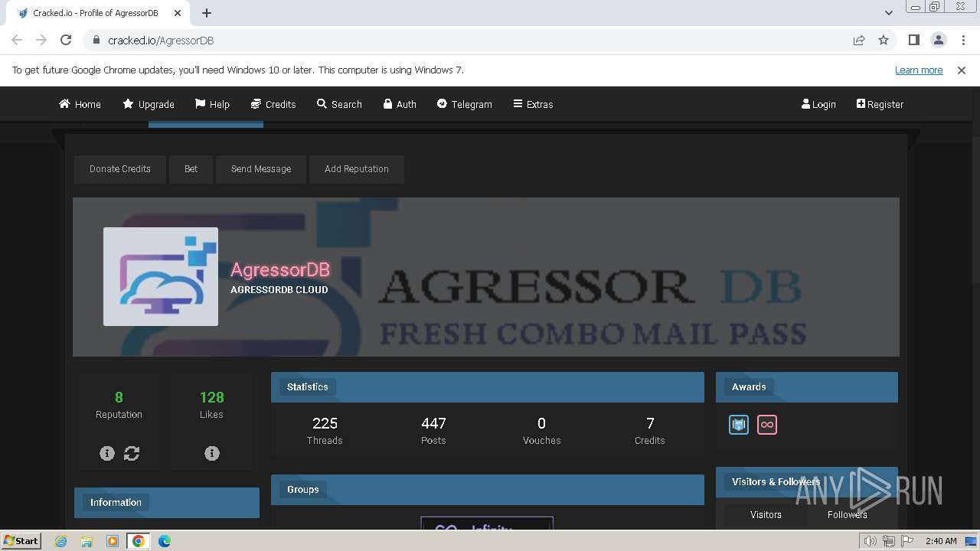Click the Donate Credits button
The image size is (980, 551).
click(x=120, y=169)
